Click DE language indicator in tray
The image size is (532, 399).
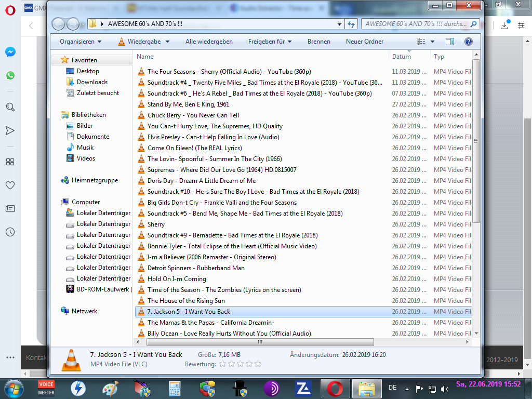click(393, 388)
